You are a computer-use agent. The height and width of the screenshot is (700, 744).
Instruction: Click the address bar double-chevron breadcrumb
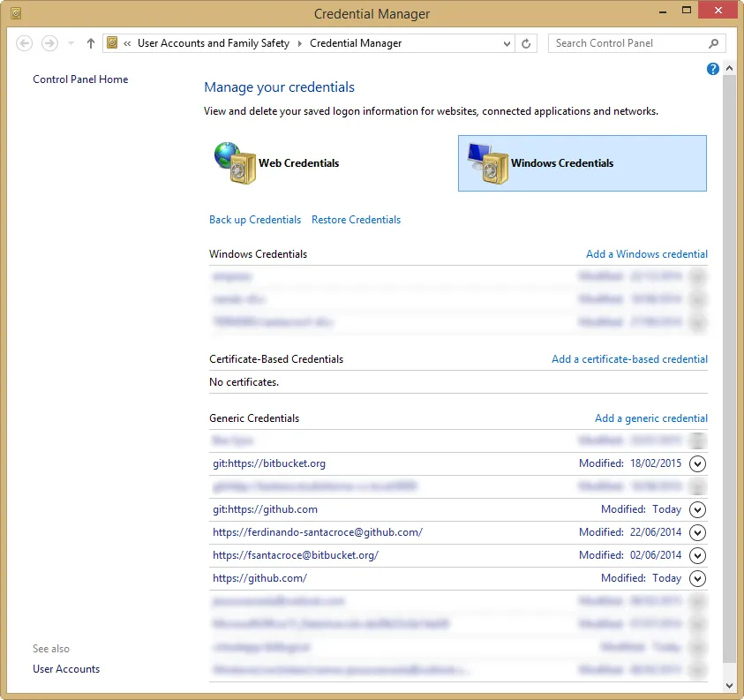coord(127,43)
